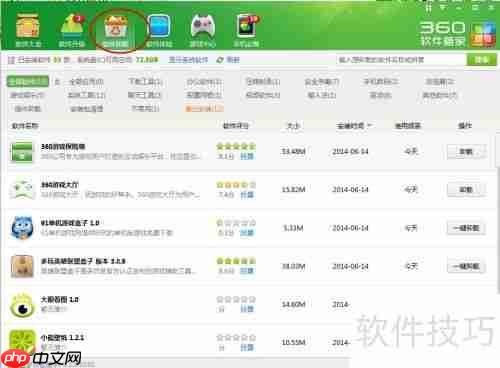Click the 14.60M size value
Screen dimensions: 500x368
tap(293, 304)
